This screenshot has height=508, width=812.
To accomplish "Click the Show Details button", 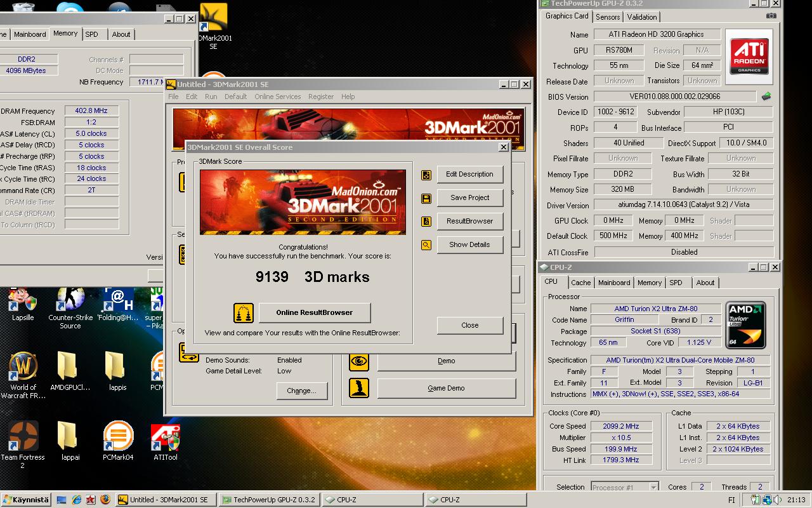I will (469, 244).
